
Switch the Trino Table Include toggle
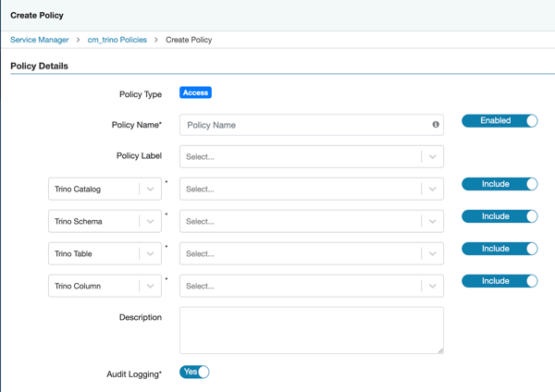coord(499,249)
